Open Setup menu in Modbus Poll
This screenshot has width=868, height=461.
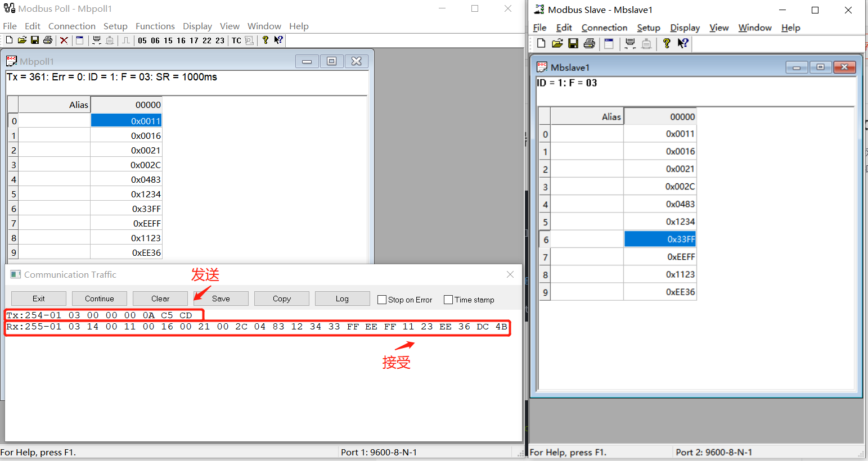tap(115, 26)
